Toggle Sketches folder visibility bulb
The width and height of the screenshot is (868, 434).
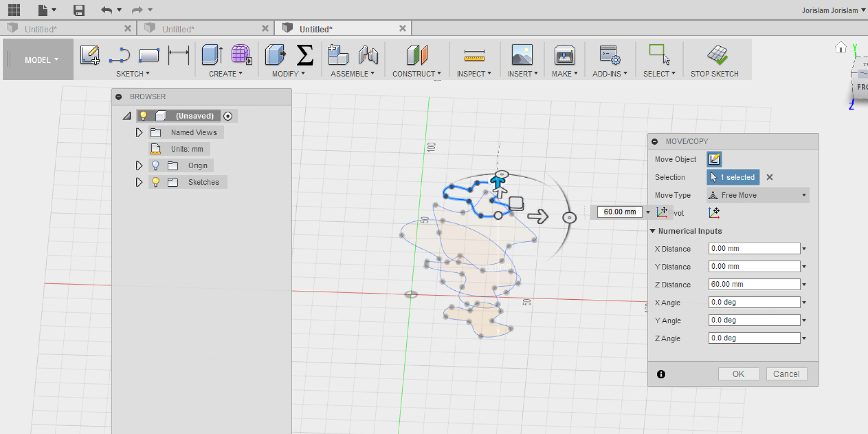click(156, 182)
